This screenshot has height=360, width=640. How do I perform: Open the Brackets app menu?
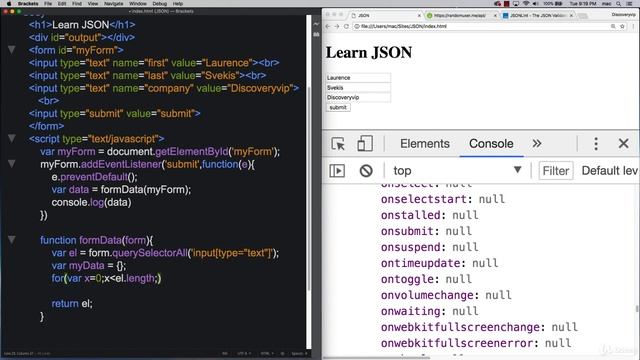(28, 4)
